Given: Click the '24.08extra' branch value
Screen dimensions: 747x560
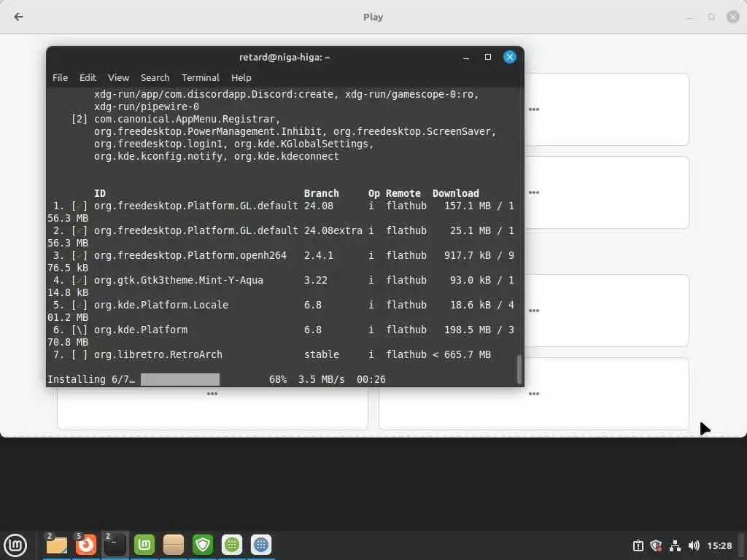Looking at the screenshot, I should (x=333, y=231).
